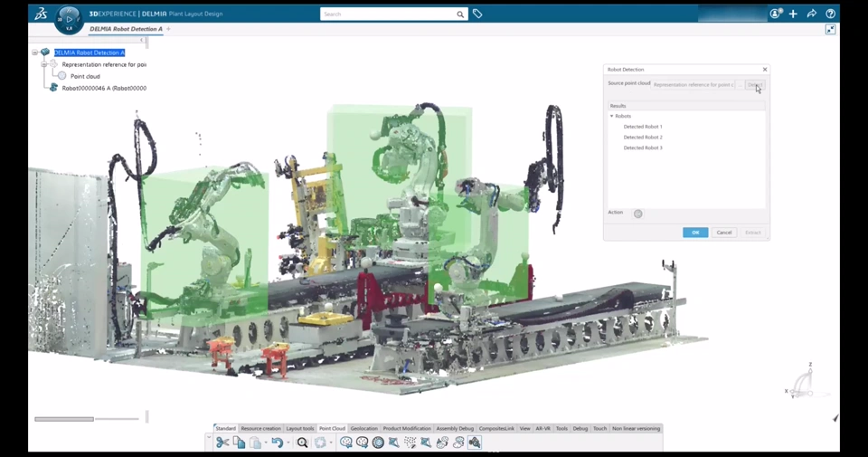Image resolution: width=868 pixels, height=457 pixels.
Task: Open the Assembly Debug tab
Action: 455,428
